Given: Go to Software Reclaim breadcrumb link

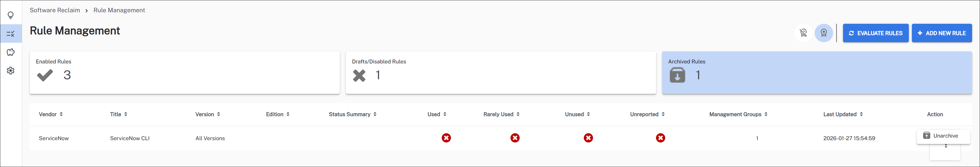Looking at the screenshot, I should pyautogui.click(x=55, y=10).
